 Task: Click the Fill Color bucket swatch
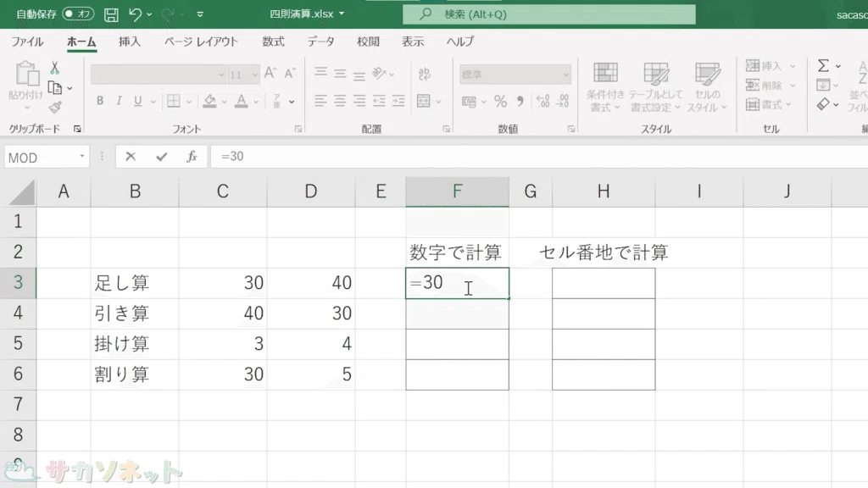(209, 101)
